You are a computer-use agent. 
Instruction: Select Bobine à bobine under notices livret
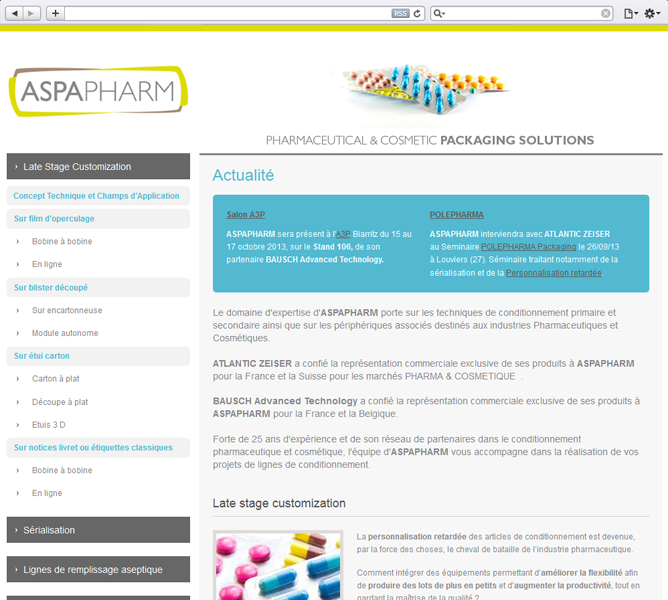(62, 470)
